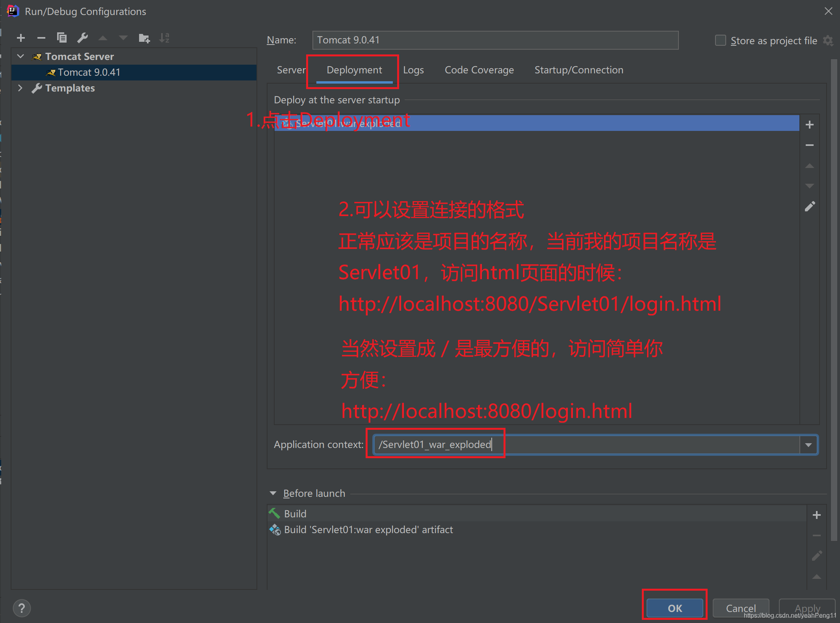840x623 pixels.
Task: Add before launch task plus icon
Action: [817, 515]
